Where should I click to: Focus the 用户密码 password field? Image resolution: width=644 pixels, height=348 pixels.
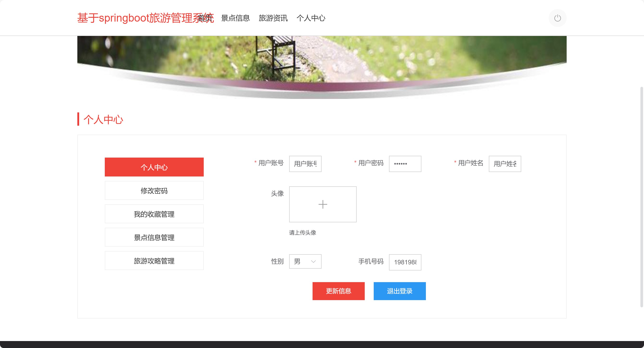click(405, 164)
